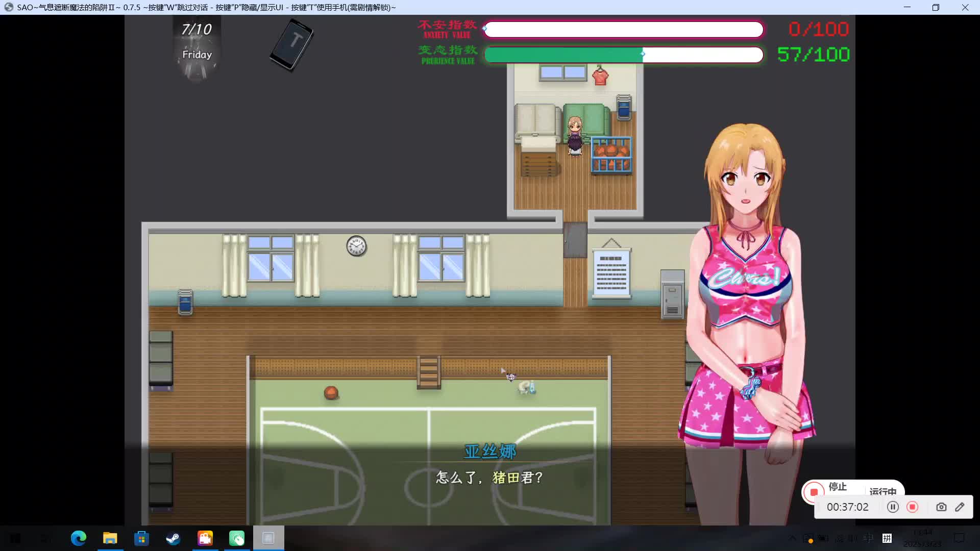
Task: Click the recording timer 00:37:02
Action: coord(847,507)
